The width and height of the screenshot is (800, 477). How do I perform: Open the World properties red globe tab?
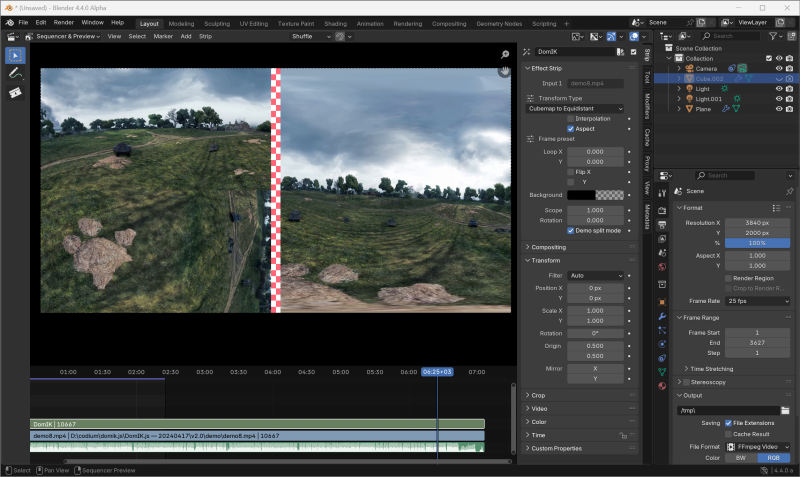coord(662,267)
